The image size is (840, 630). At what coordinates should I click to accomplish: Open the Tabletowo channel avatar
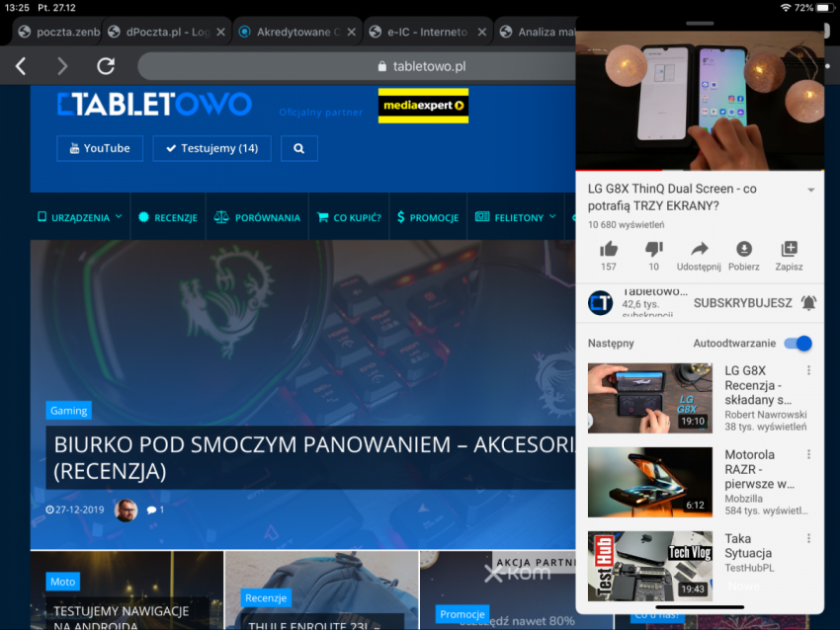point(601,303)
